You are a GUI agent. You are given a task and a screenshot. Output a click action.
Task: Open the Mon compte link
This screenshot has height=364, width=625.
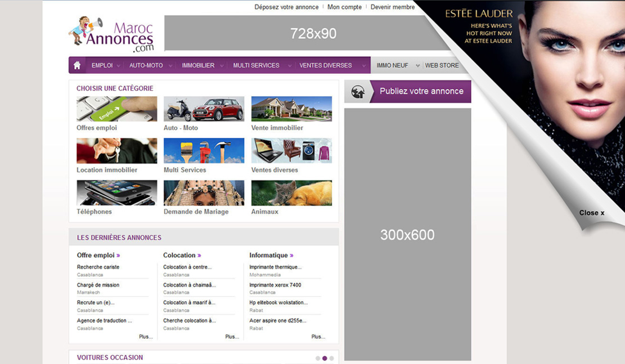pos(344,7)
